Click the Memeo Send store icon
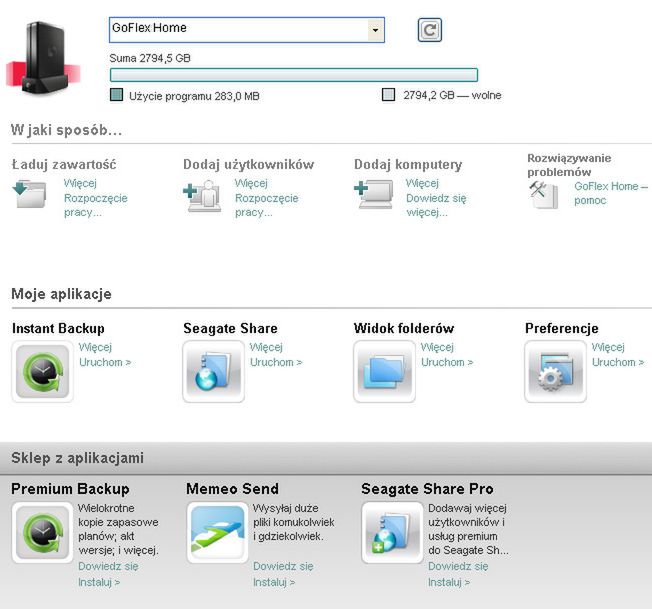The width and height of the screenshot is (652, 609). (217, 533)
